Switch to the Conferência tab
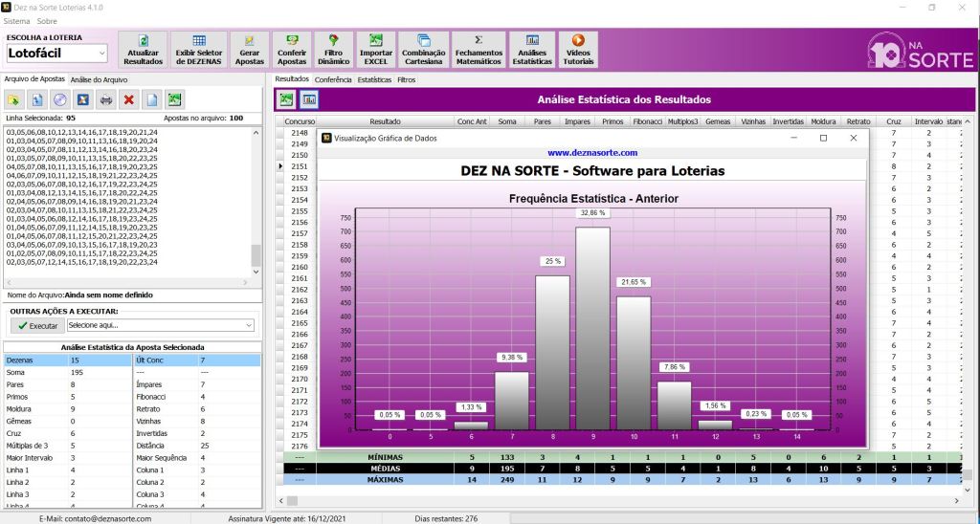 coord(333,80)
